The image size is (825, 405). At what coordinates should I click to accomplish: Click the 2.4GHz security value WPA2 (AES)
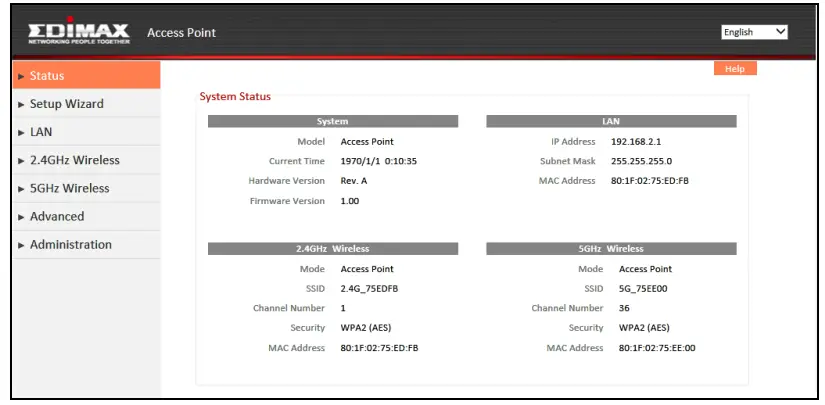coord(366,328)
